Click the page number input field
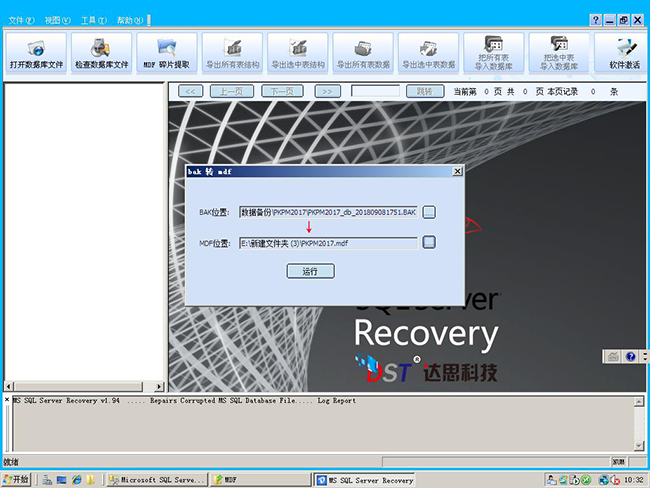 (x=375, y=91)
